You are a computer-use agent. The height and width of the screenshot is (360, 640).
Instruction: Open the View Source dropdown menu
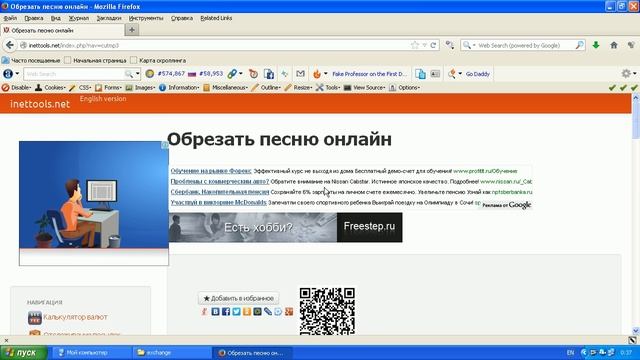pyautogui.click(x=364, y=87)
